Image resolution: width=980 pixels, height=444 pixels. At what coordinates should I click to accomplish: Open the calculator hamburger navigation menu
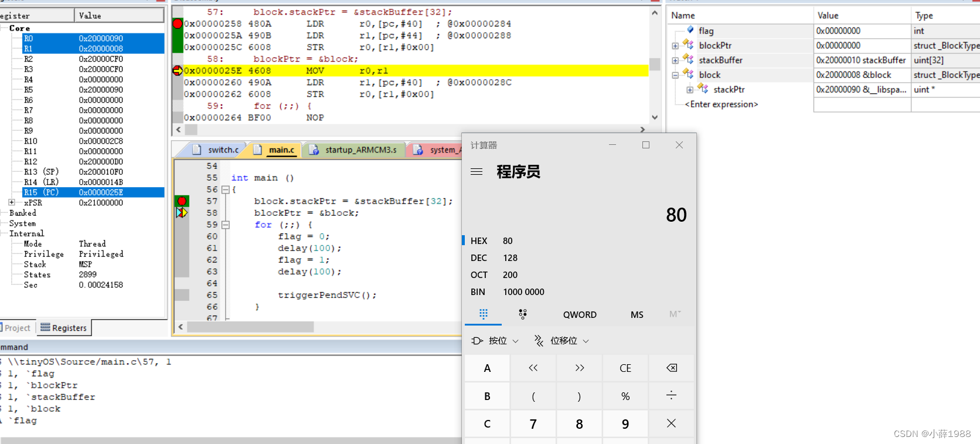[x=477, y=172]
